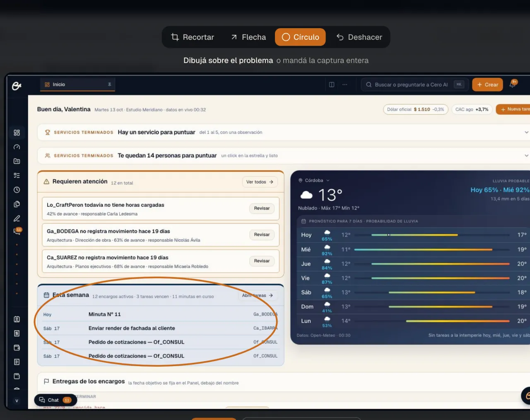Select the Recortar crop tool

click(193, 37)
